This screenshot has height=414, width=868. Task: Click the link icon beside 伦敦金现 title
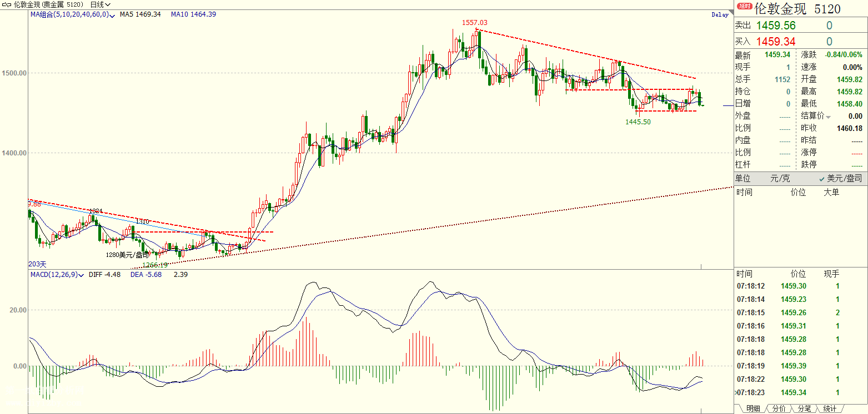pyautogui.click(x=6, y=4)
